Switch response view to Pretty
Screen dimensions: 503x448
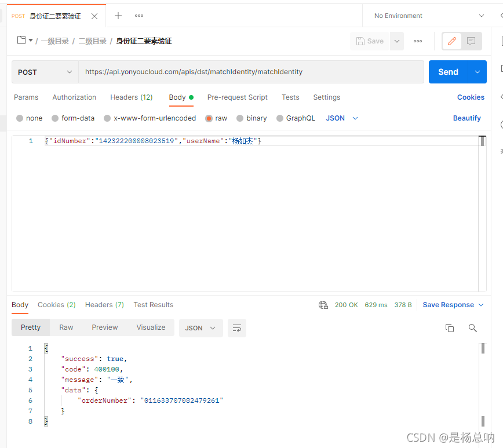click(x=31, y=327)
